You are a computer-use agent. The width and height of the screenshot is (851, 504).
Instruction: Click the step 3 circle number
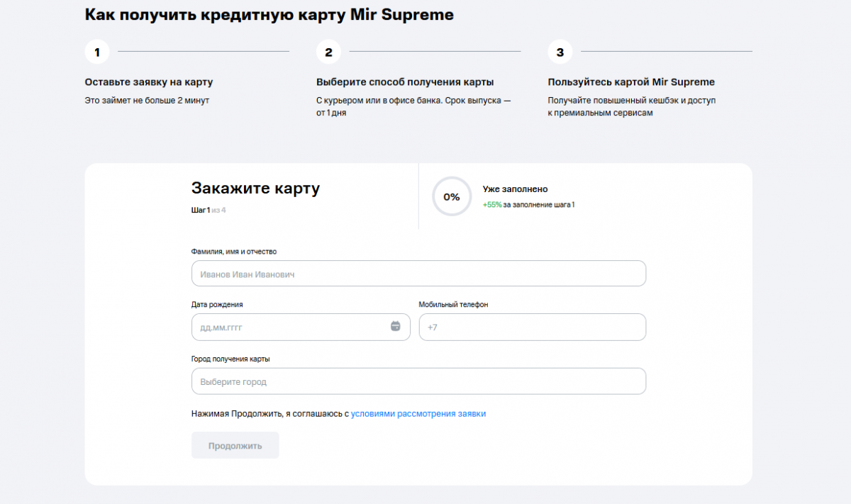click(560, 52)
